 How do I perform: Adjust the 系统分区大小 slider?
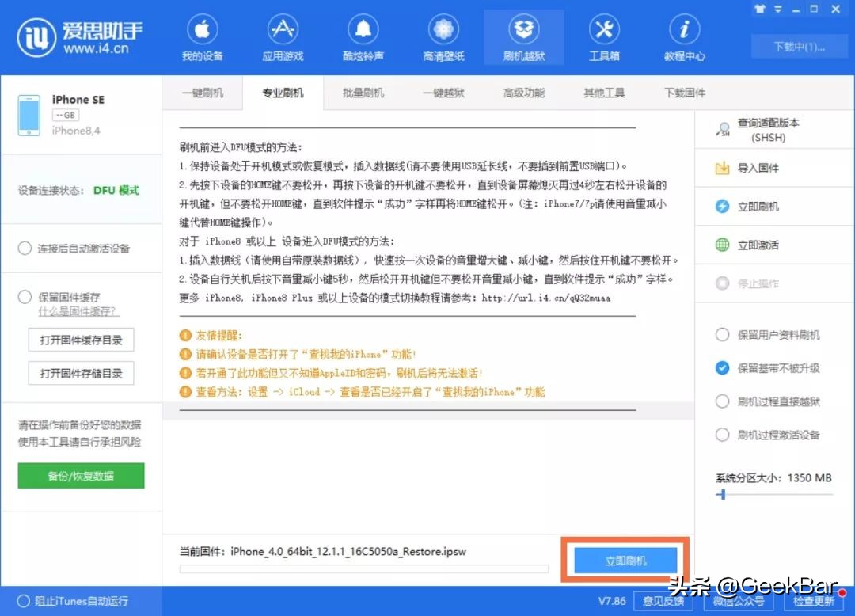point(721,495)
